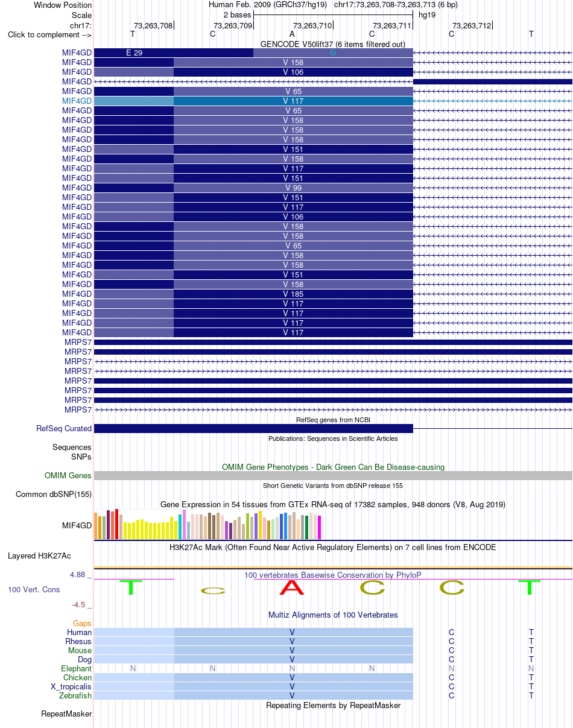Click the orange Gaps label
The image size is (573, 728).
(x=82, y=623)
